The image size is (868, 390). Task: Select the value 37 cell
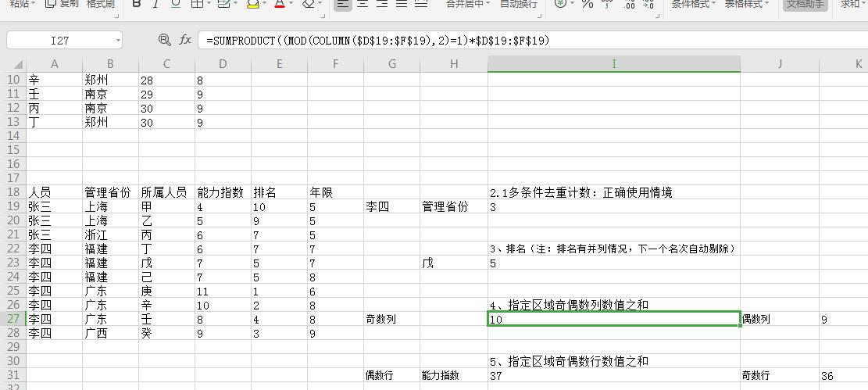pos(614,375)
